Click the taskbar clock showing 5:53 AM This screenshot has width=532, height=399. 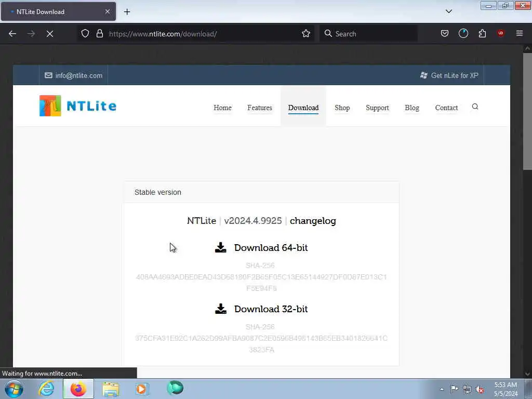[506, 389]
